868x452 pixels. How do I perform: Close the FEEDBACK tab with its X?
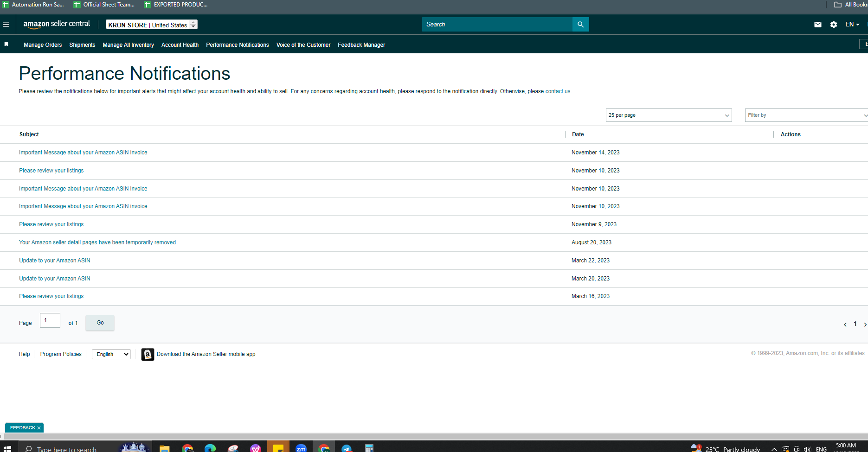pos(39,428)
